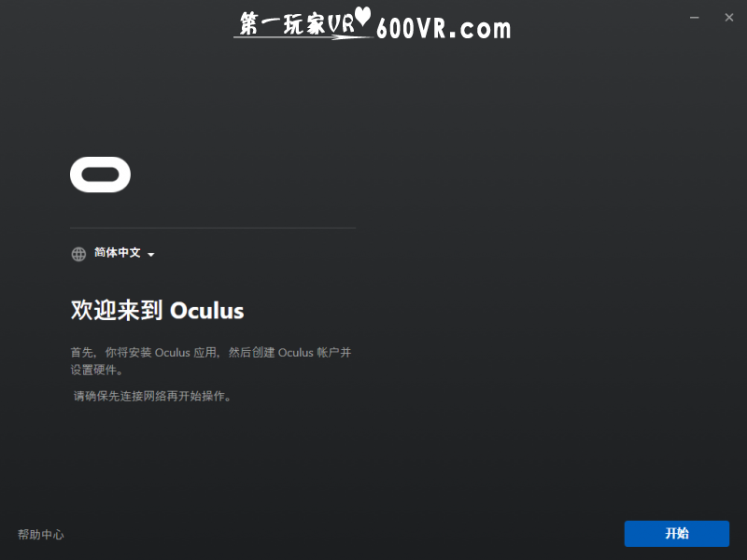Click the 第一玩家VR watermark title

click(297, 22)
